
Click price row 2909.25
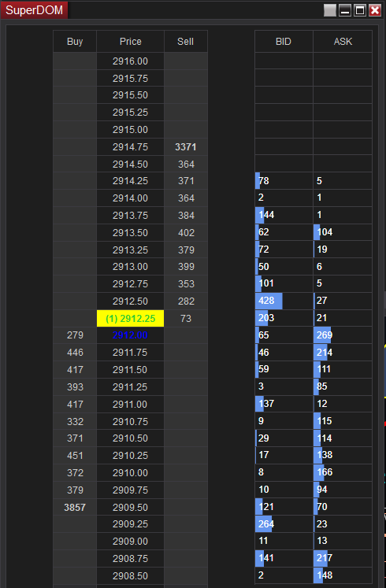tap(131, 524)
